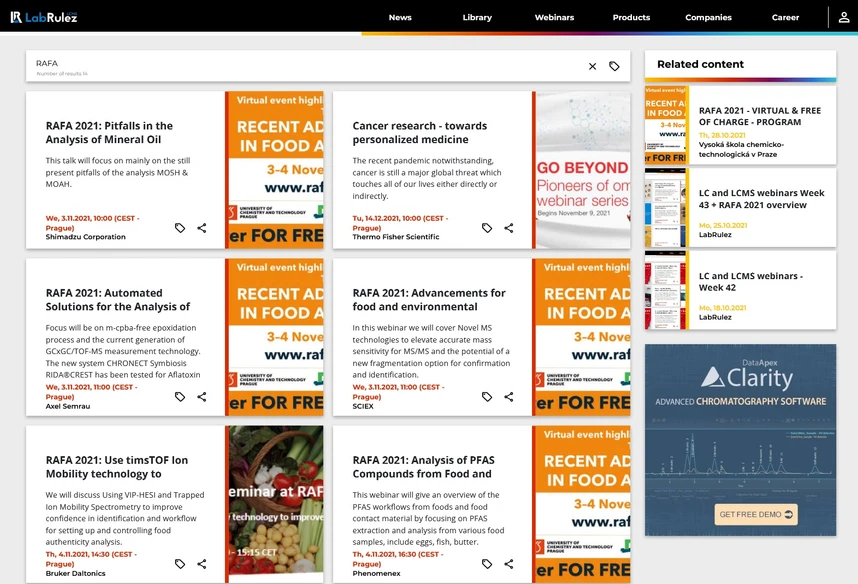Go to Webinars section
Screen dimensions: 858x584
554,18
